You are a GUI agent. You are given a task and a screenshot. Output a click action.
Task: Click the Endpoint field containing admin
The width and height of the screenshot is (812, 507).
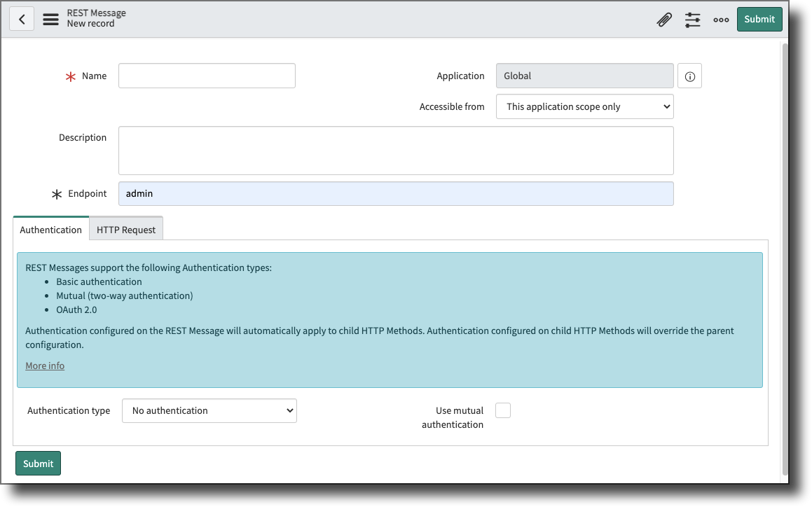tap(396, 193)
